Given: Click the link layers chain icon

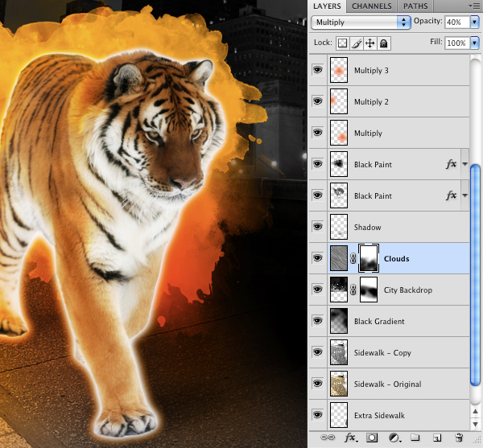Looking at the screenshot, I should (x=328, y=438).
